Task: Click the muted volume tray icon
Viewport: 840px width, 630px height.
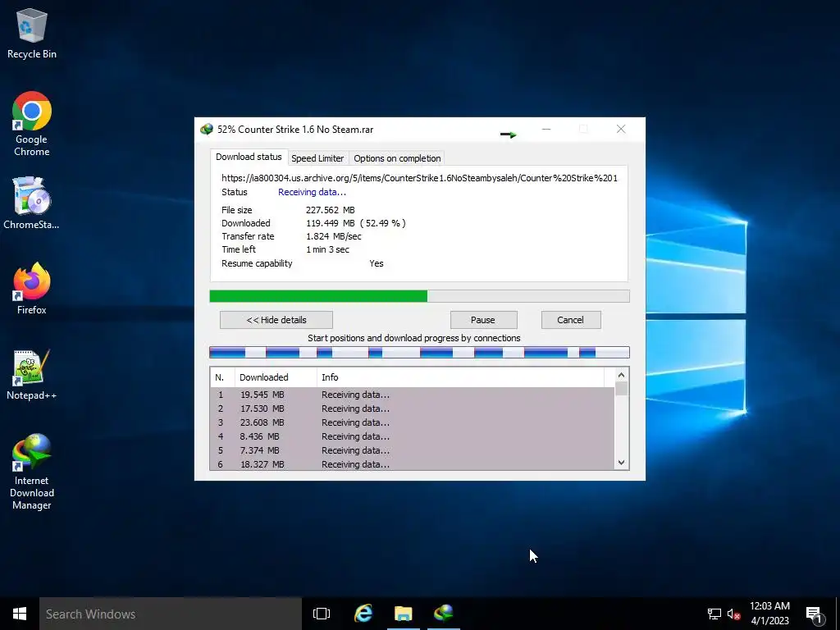Action: point(733,614)
